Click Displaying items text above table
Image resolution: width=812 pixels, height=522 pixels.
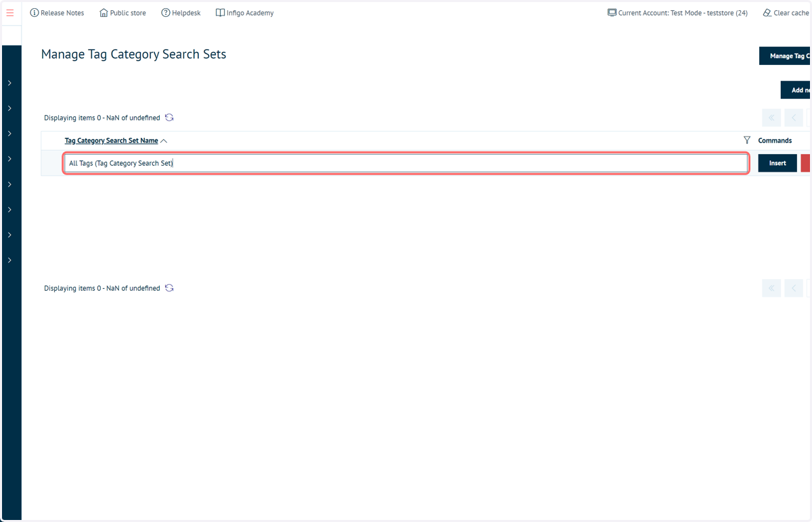point(102,118)
